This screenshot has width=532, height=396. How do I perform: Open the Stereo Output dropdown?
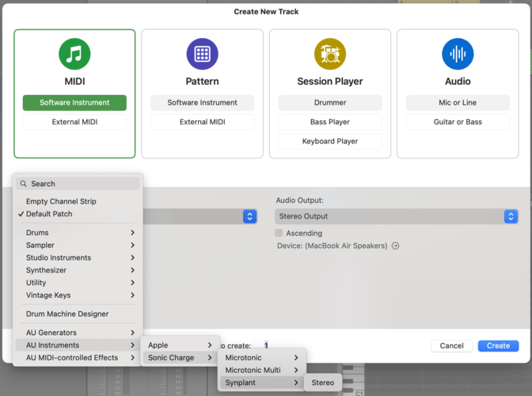click(x=396, y=216)
